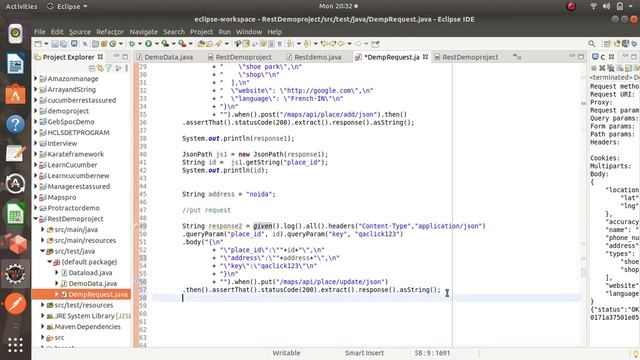
Task: Open Ubuntu Software from the dock
Action: (15, 95)
